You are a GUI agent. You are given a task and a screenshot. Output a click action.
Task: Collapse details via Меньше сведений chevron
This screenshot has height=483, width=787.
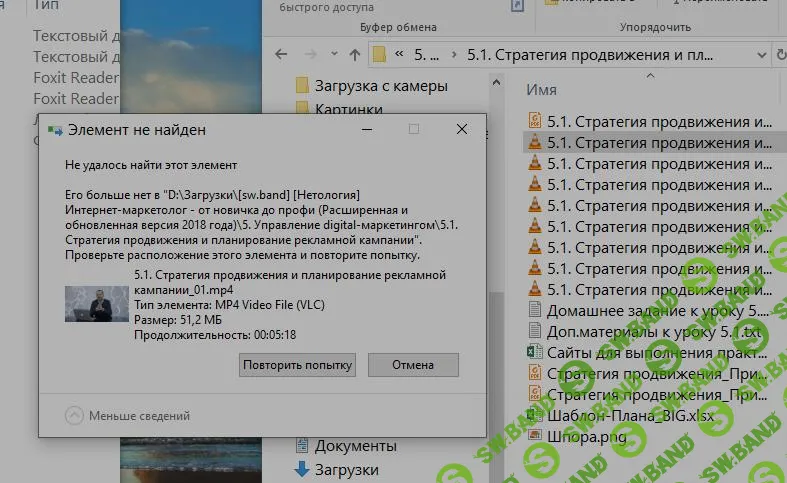pyautogui.click(x=75, y=415)
